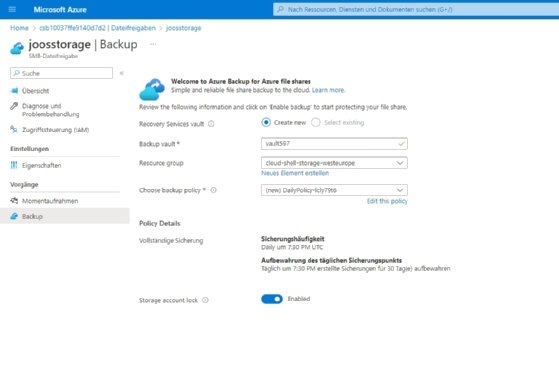This screenshot has height=392, width=559.
Task: Click the Momentaufnahmen snapshot icon
Action: pyautogui.click(x=14, y=201)
